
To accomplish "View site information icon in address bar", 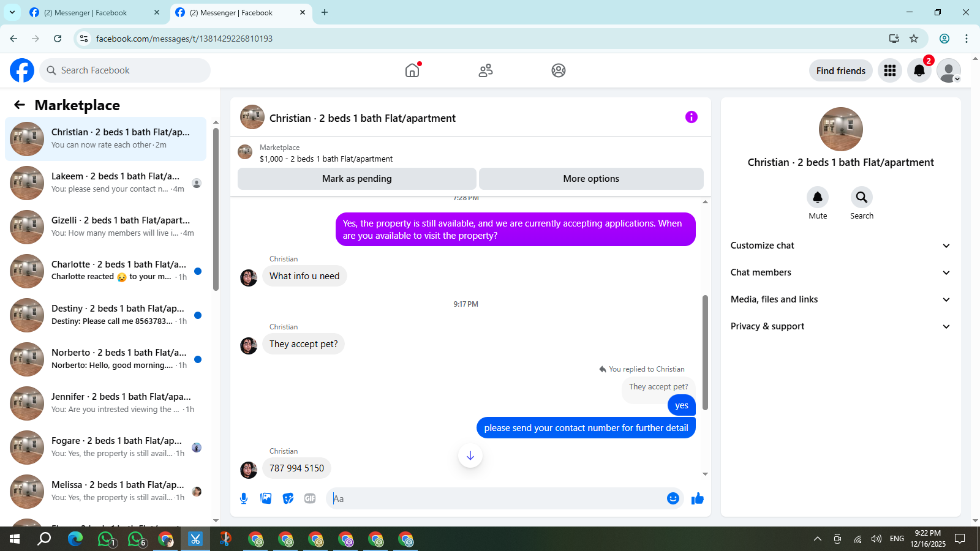I will [x=84, y=39].
